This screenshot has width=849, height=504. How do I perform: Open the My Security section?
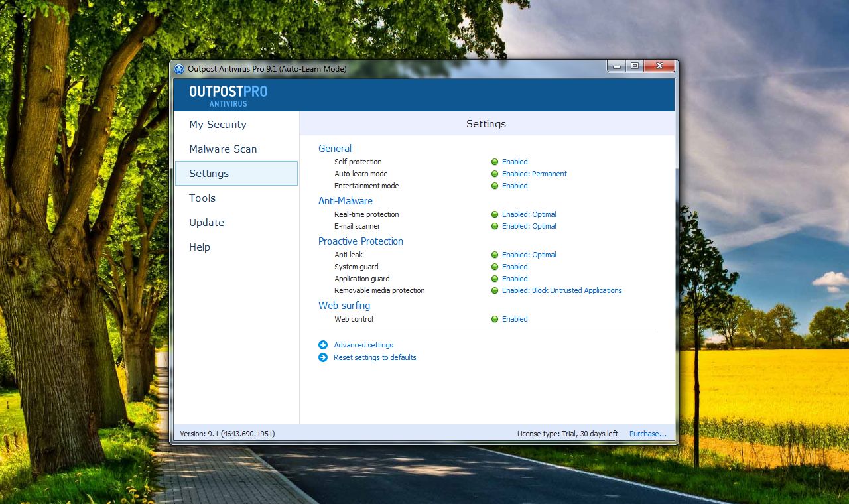click(218, 125)
